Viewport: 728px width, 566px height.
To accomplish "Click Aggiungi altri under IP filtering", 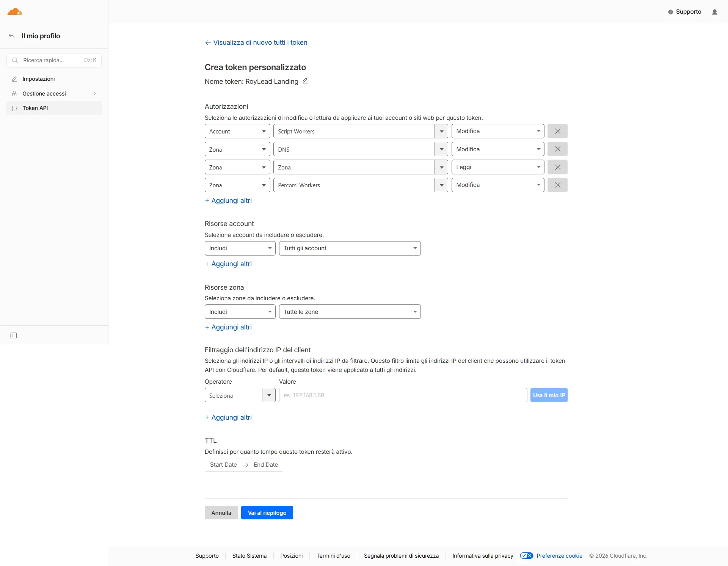I will pos(228,417).
